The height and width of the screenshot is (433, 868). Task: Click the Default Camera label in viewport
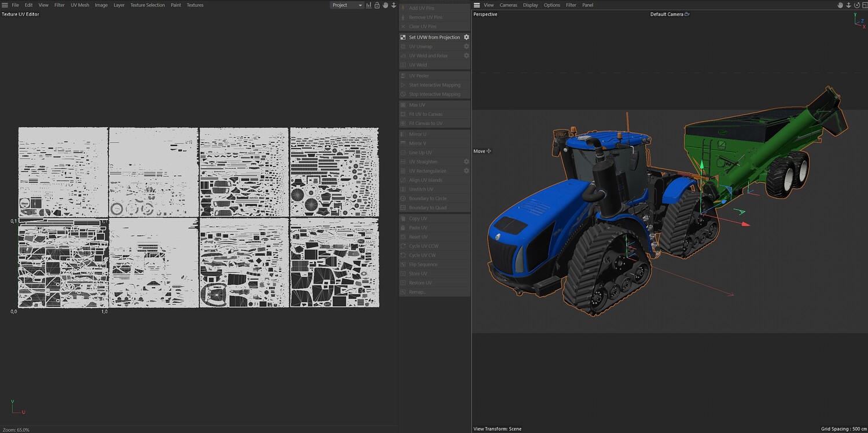(667, 14)
